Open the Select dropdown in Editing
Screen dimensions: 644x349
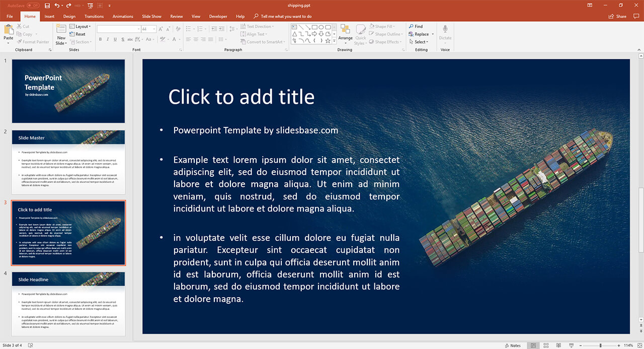click(x=421, y=42)
